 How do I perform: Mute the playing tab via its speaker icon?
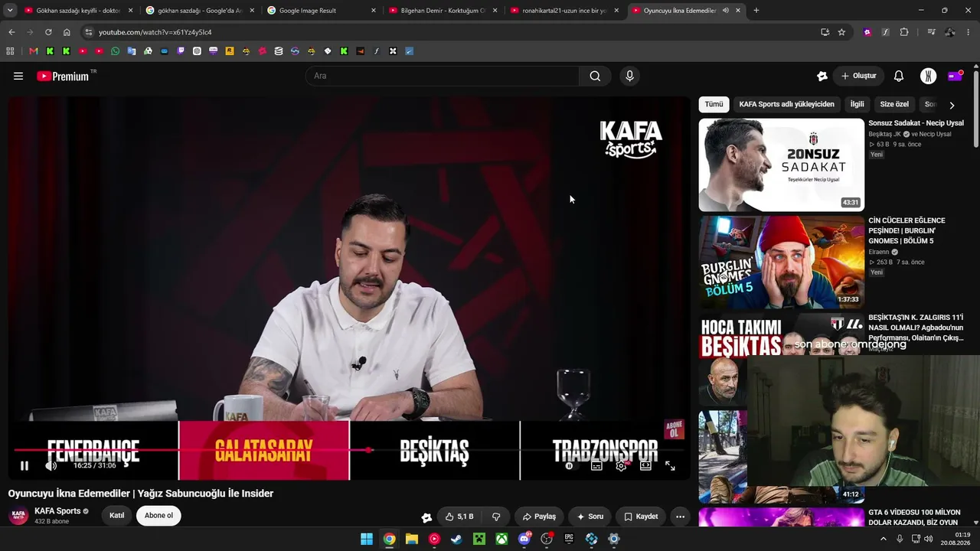tap(725, 11)
